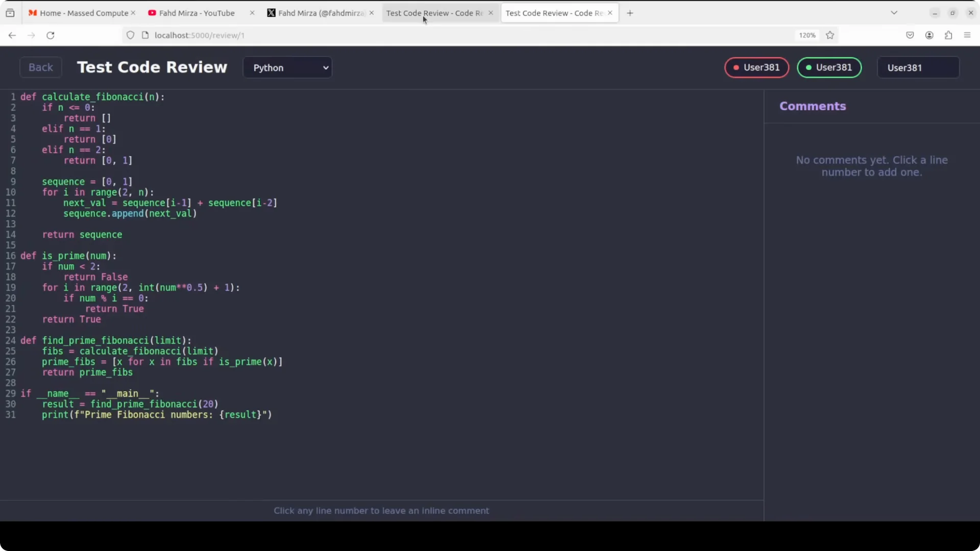Edit the User381 username field
Image resolution: width=980 pixels, height=551 pixels.
[918, 67]
